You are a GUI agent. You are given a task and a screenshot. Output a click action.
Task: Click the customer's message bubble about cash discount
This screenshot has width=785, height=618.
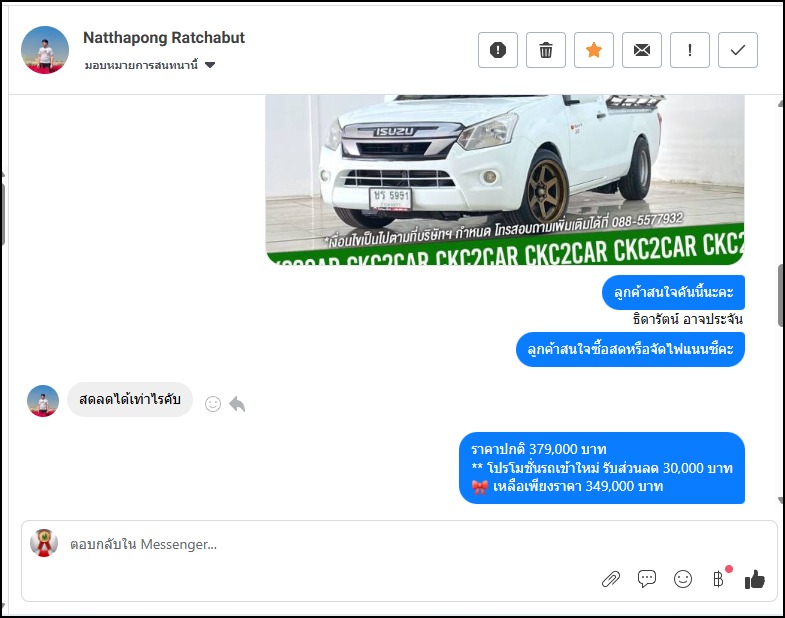(130, 400)
